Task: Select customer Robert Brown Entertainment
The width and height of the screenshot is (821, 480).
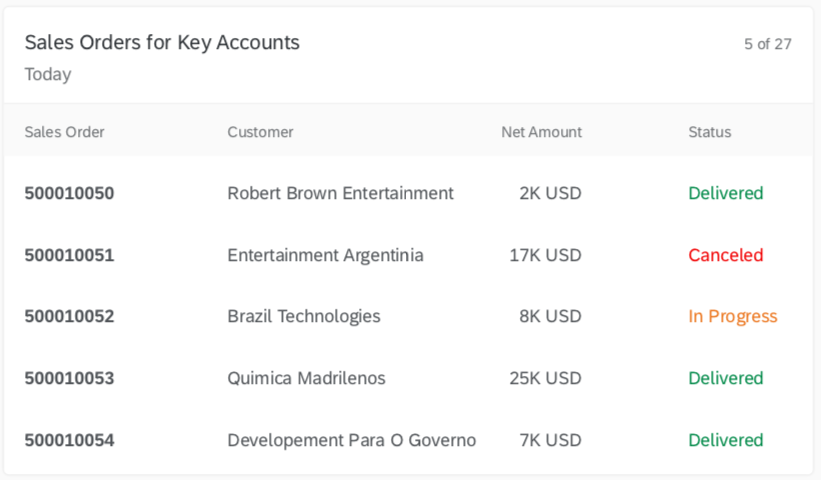Action: click(340, 193)
